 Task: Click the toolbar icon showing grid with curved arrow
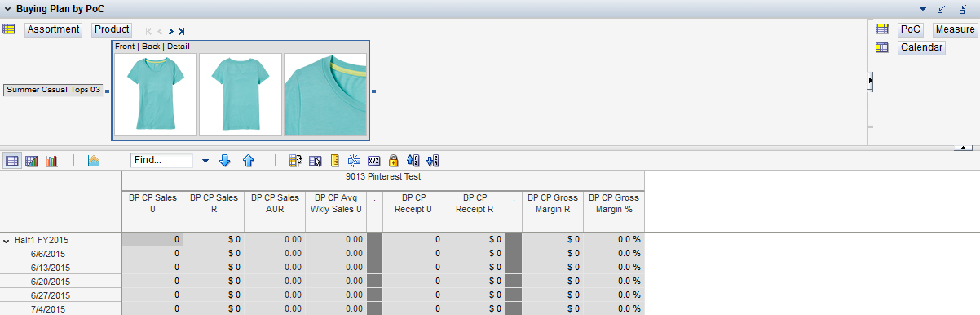(x=296, y=161)
